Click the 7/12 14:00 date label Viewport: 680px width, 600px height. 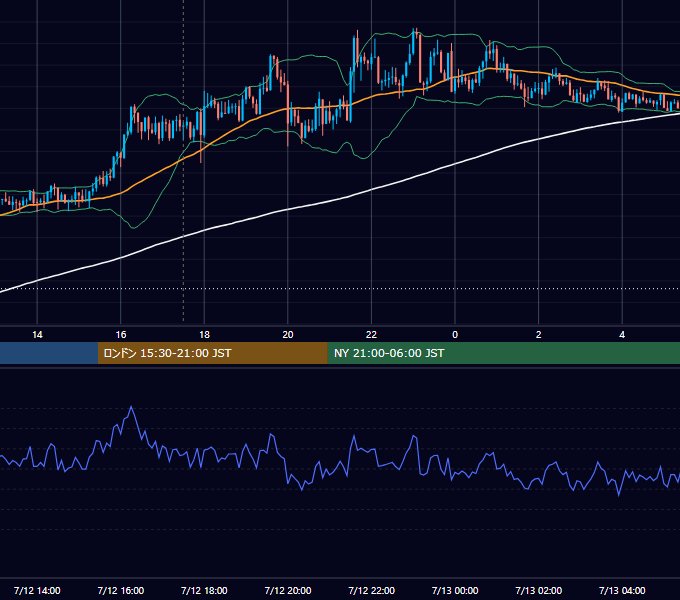(x=37, y=590)
